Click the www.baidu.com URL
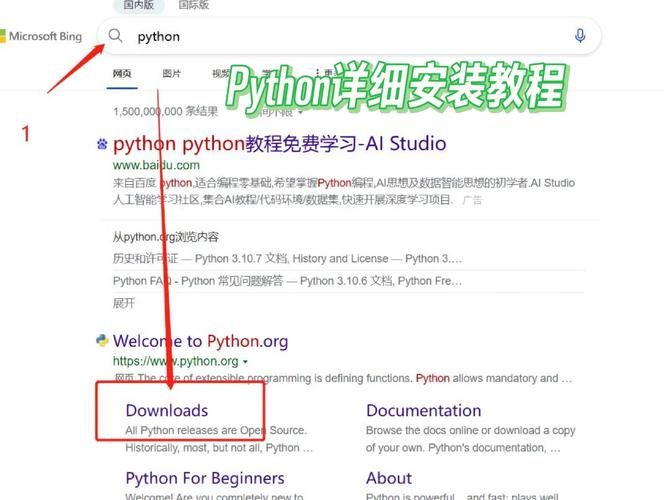This screenshot has height=500, width=664. coord(156,164)
